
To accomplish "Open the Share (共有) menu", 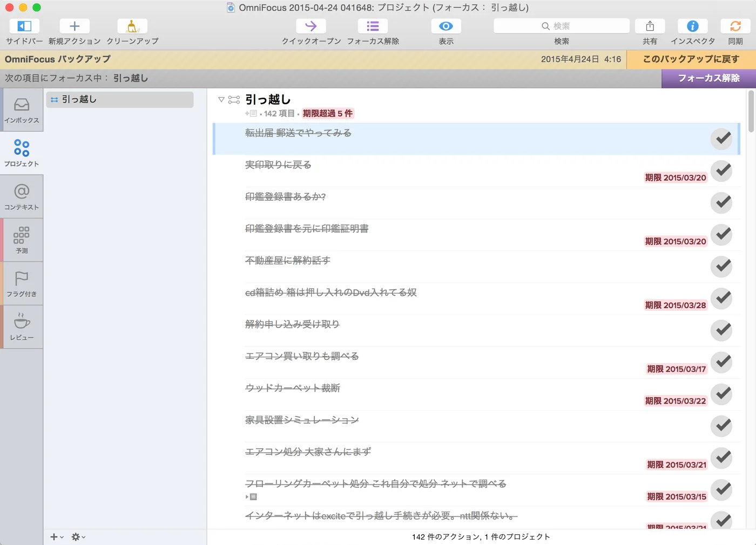I will pos(650,26).
